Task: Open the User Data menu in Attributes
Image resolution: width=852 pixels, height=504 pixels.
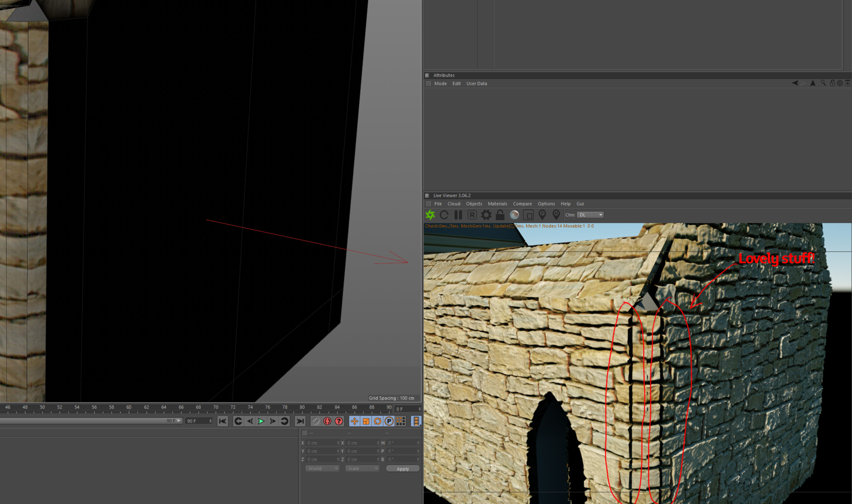Action: 476,84
